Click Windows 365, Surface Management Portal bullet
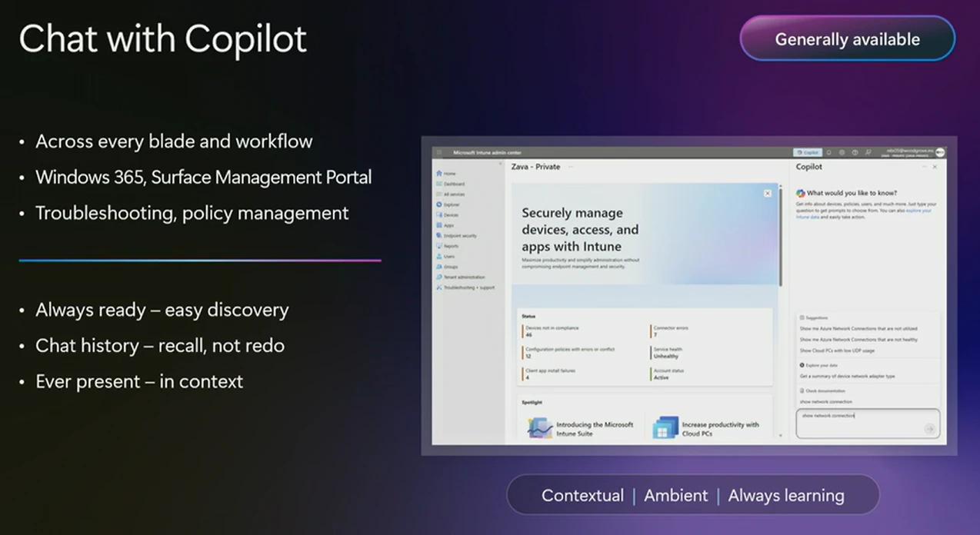Screen dimensions: 980x535 (204, 178)
